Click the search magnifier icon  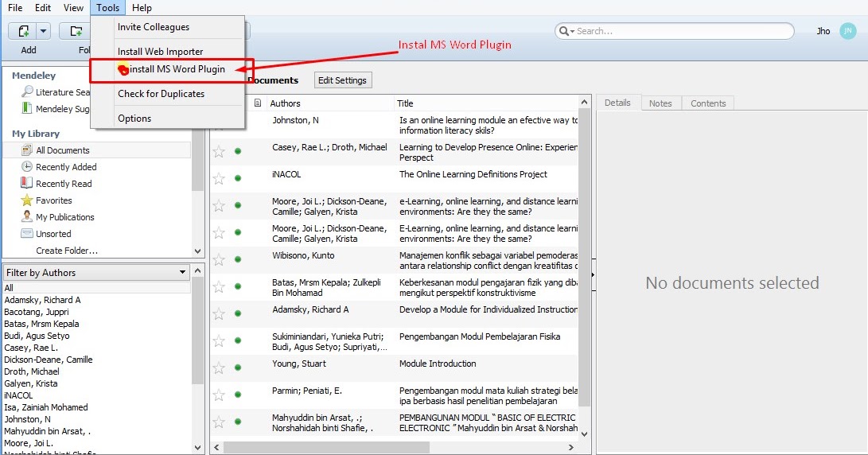(563, 31)
